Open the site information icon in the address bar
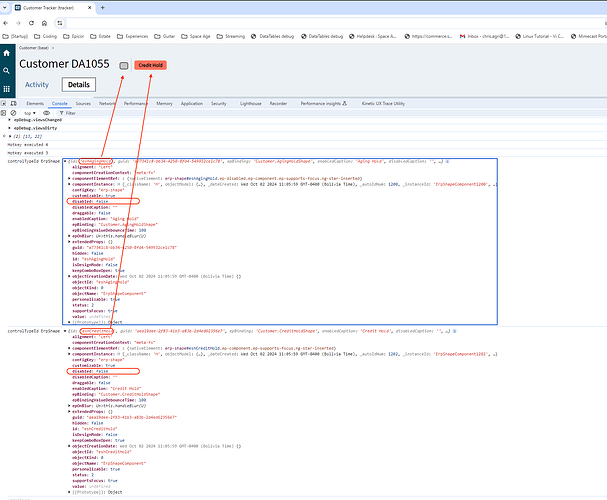The height and width of the screenshot is (500, 607). point(60,23)
